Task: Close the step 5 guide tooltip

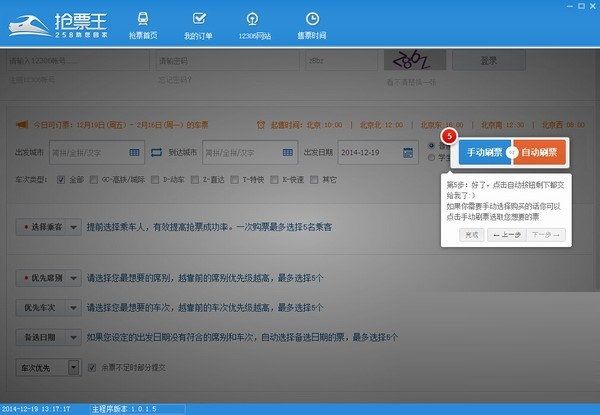Action: [x=472, y=235]
